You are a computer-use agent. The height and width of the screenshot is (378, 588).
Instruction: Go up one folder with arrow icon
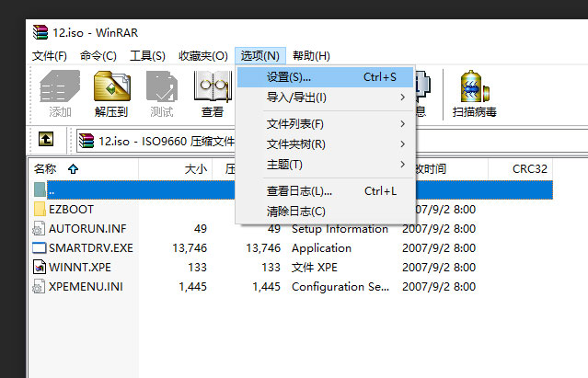46,141
